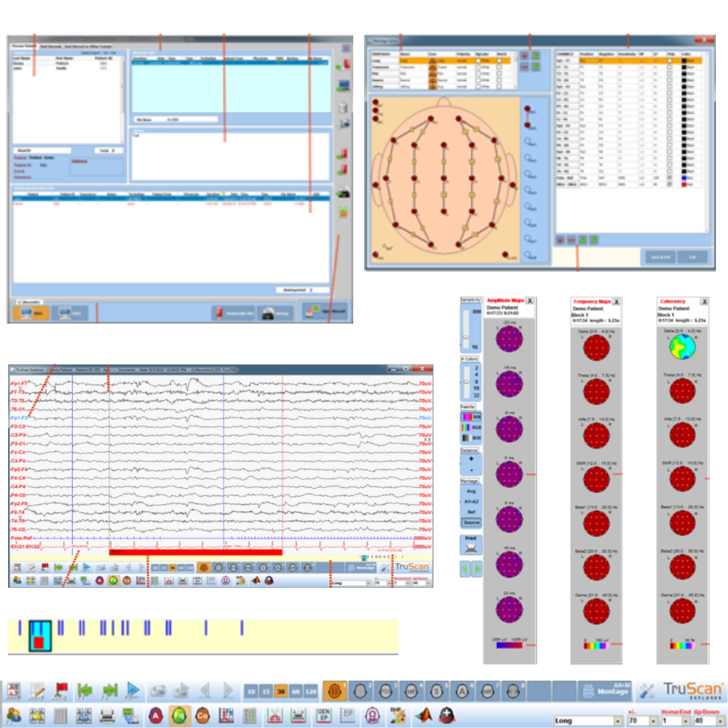This screenshot has height=728, width=728.
Task: Click the GEN EP icon
Action: [324, 715]
